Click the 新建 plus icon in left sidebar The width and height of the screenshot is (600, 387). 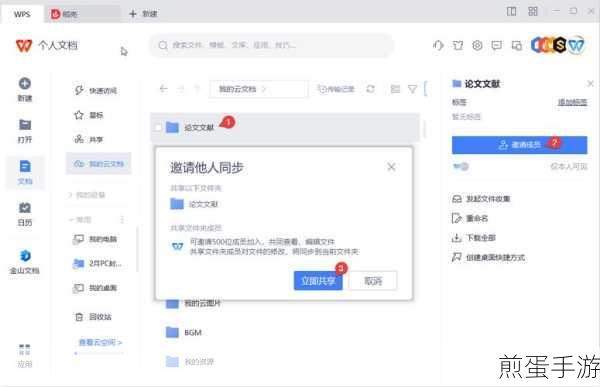25,83
